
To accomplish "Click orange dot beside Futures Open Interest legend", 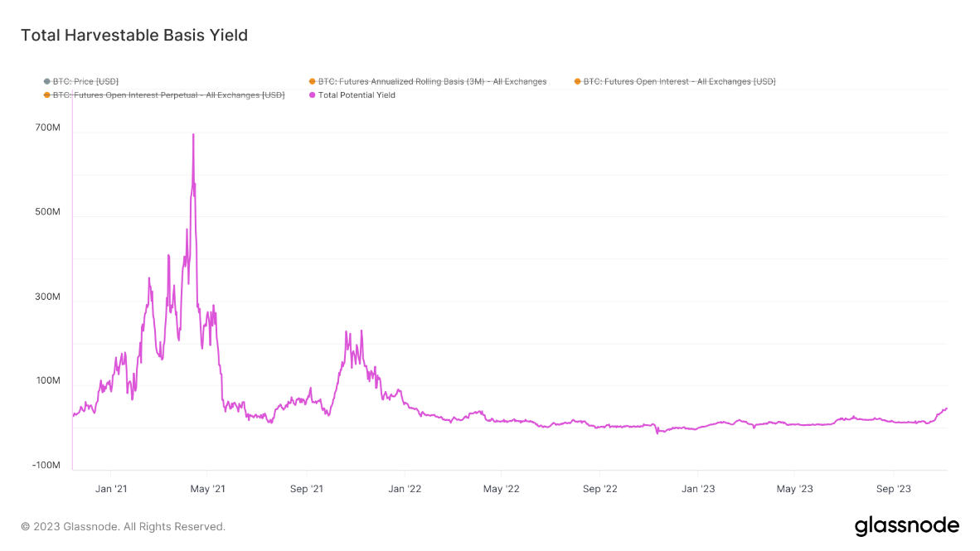I will 576,81.
